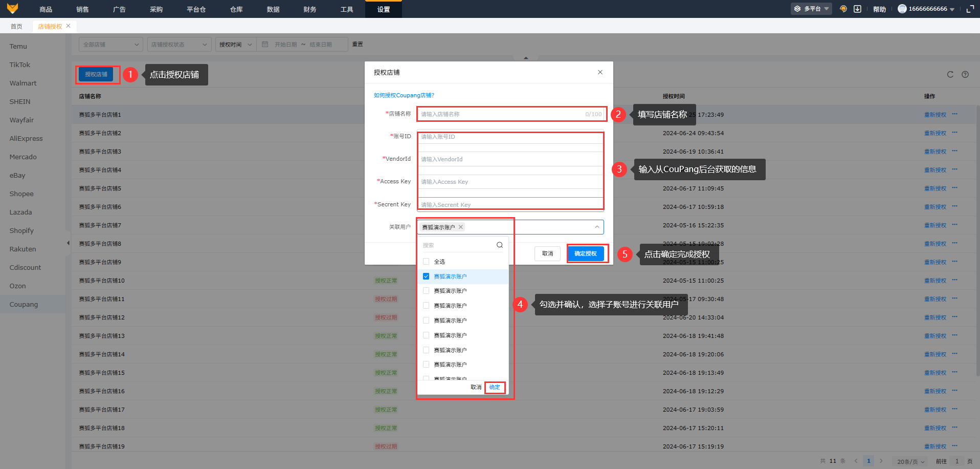Screen dimensions: 980x469
Task: Switch to the 首页 tab
Action: pyautogui.click(x=16, y=26)
